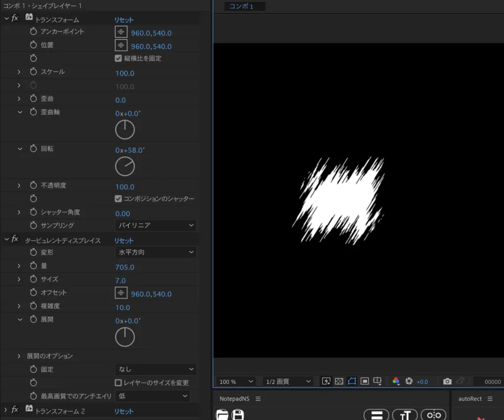Click the snapshot camera icon
Image resolution: width=504 pixels, height=420 pixels.
[x=447, y=381]
